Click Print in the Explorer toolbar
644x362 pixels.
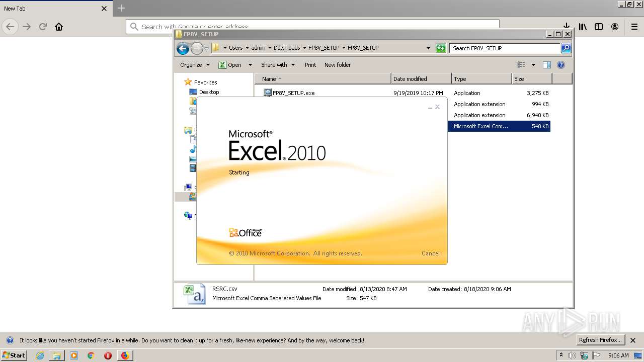pyautogui.click(x=310, y=65)
